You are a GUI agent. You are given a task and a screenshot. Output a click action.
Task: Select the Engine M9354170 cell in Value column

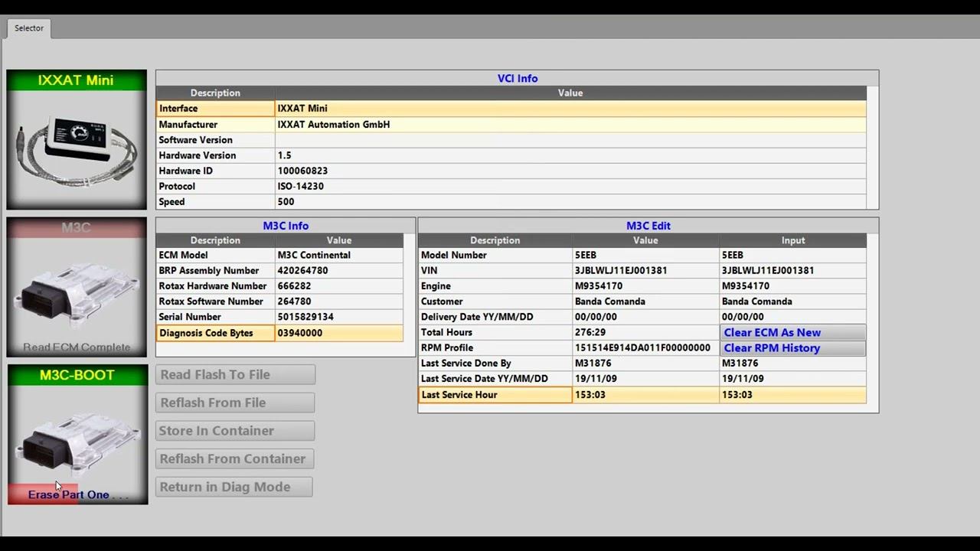(x=645, y=286)
